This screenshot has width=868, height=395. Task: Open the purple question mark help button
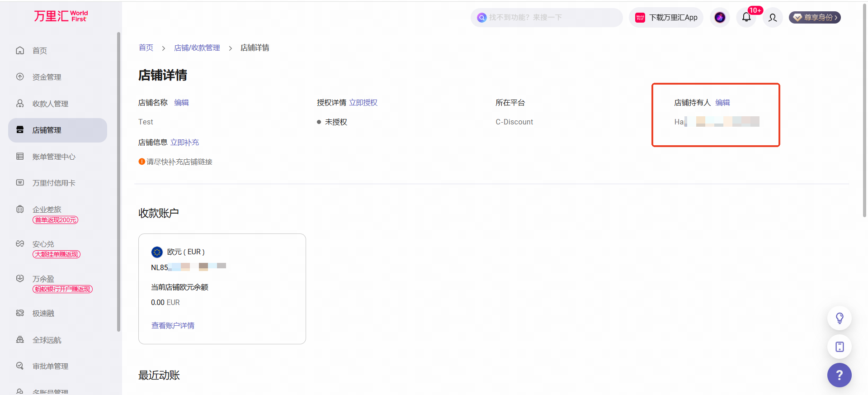pos(840,375)
